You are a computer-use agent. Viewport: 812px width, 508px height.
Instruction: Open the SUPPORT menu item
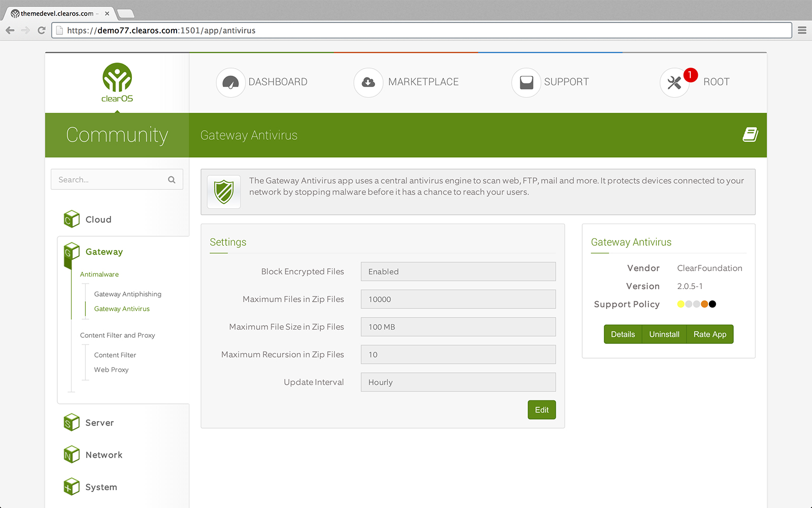[566, 82]
